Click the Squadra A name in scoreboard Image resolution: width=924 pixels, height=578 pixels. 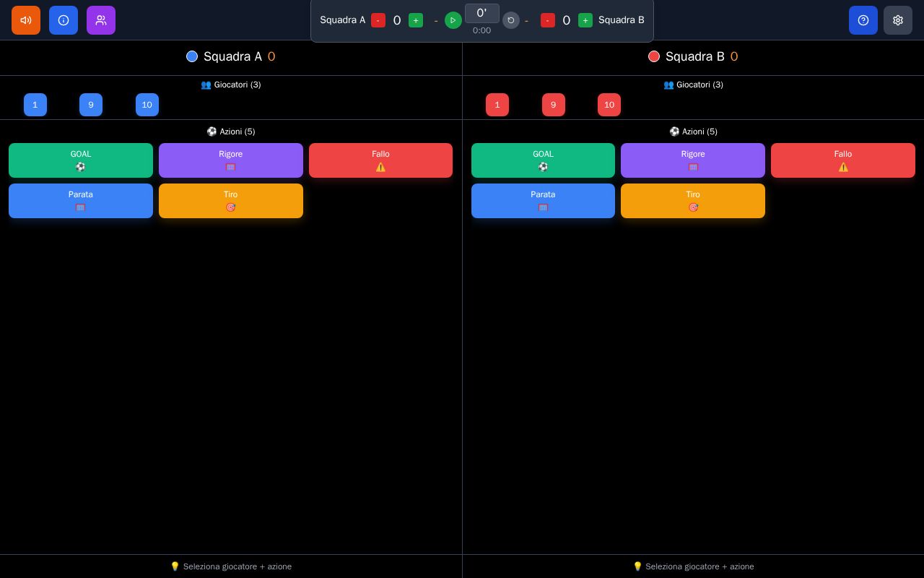[343, 20]
